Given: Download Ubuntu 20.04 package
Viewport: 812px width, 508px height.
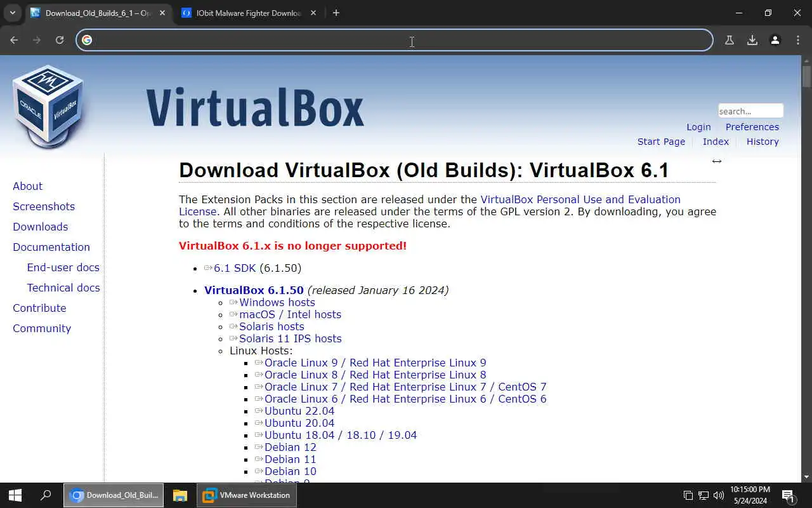Looking at the screenshot, I should [x=299, y=423].
